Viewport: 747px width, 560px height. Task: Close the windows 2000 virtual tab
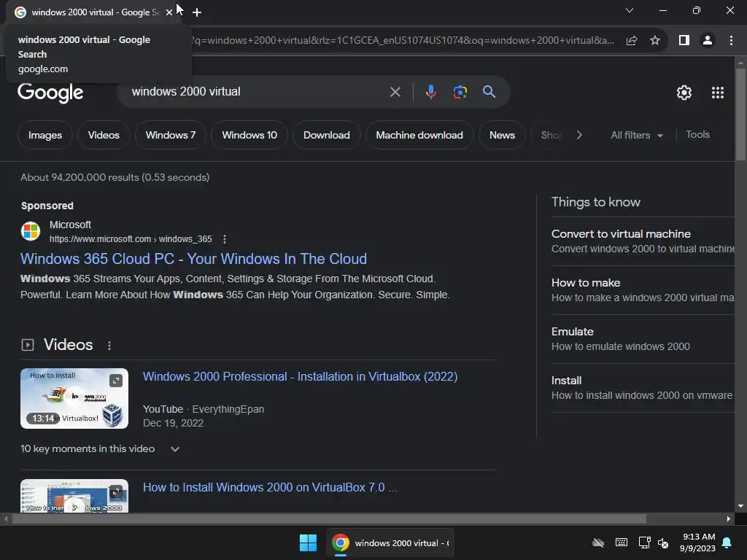click(169, 12)
